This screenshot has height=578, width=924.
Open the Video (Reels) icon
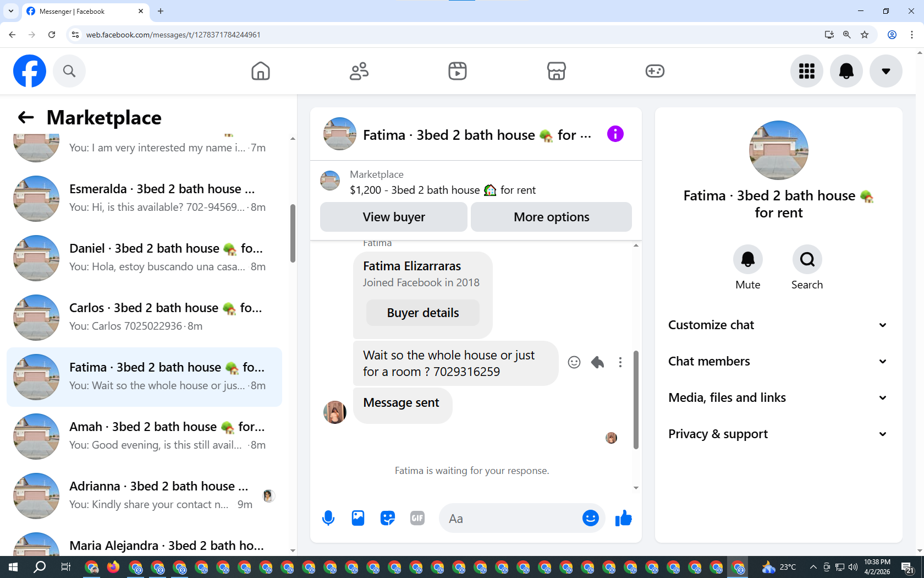pos(458,71)
